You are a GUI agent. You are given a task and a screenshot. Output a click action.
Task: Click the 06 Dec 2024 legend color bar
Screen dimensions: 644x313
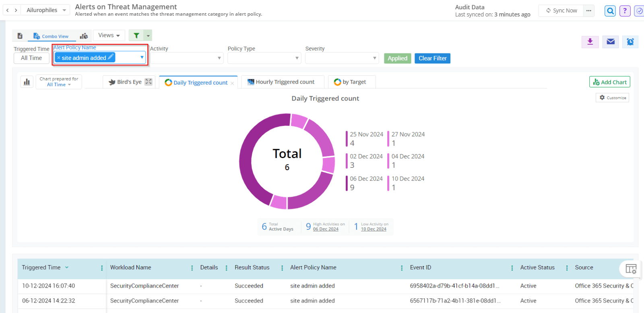(347, 183)
